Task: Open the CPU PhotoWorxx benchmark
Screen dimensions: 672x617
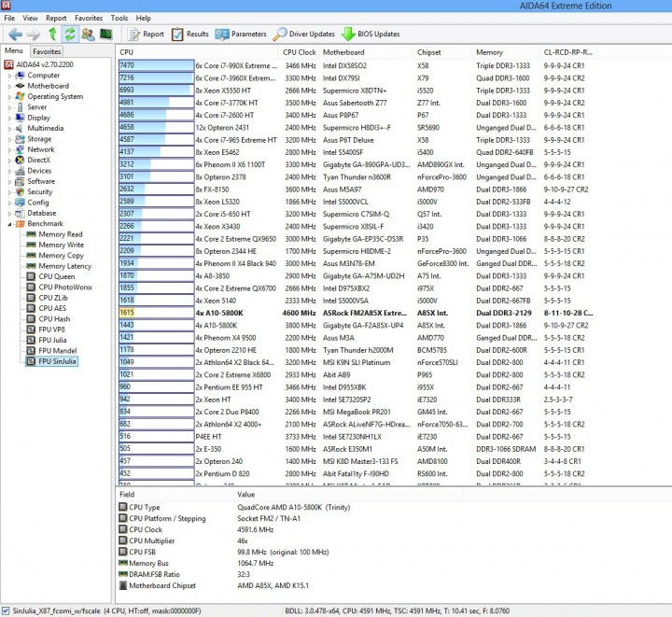Action: (65, 287)
